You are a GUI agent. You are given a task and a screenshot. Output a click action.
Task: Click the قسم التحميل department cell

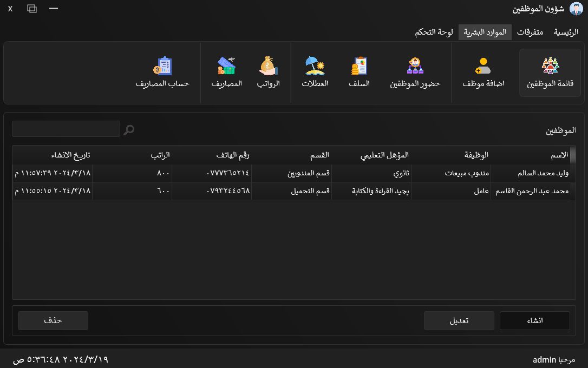[291, 191]
